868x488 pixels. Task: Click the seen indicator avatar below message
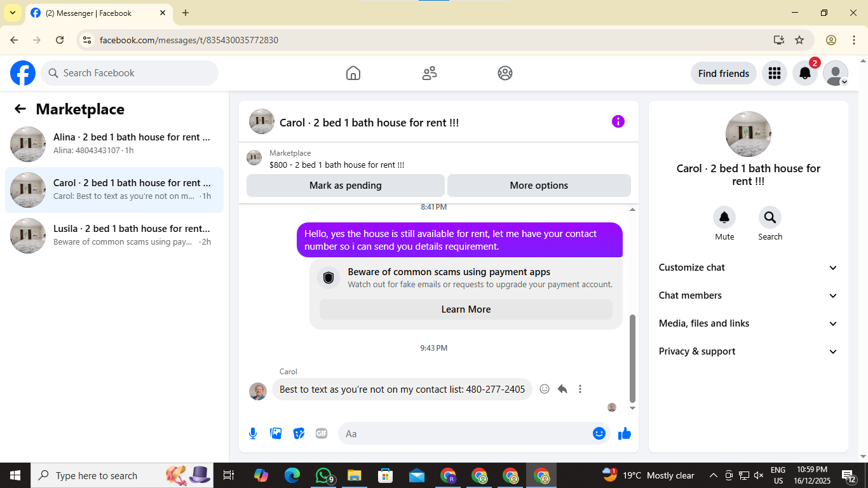(612, 407)
